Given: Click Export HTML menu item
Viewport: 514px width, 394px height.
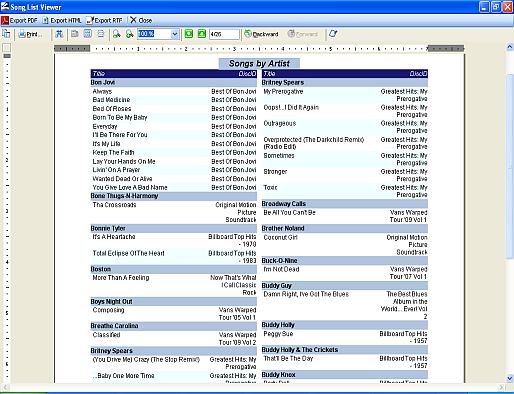Looking at the screenshot, I should (x=62, y=21).
